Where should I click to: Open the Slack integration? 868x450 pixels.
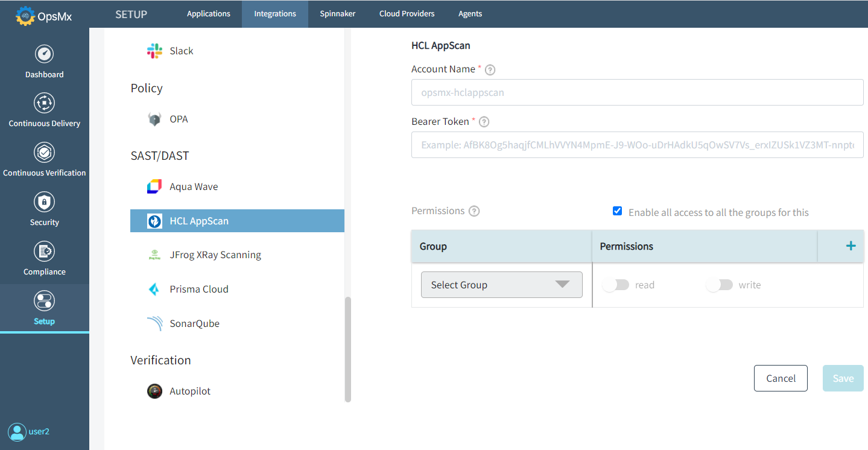180,51
